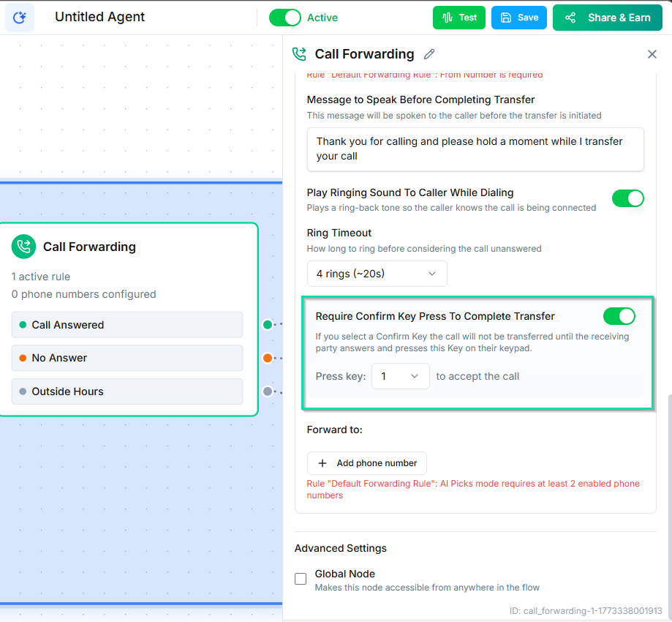Select the No Answer output row
The height and width of the screenshot is (622, 672).
click(x=127, y=358)
